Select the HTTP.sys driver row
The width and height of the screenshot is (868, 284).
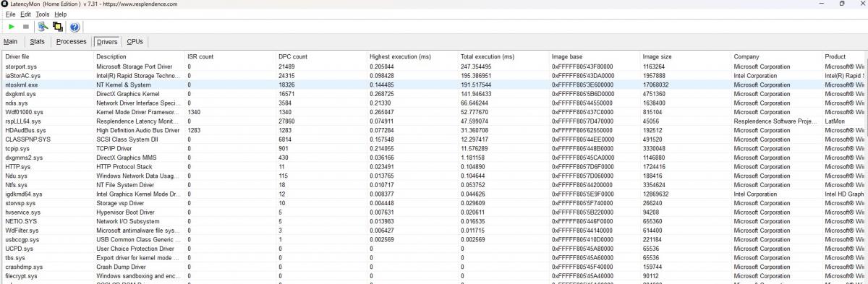pyautogui.click(x=434, y=167)
